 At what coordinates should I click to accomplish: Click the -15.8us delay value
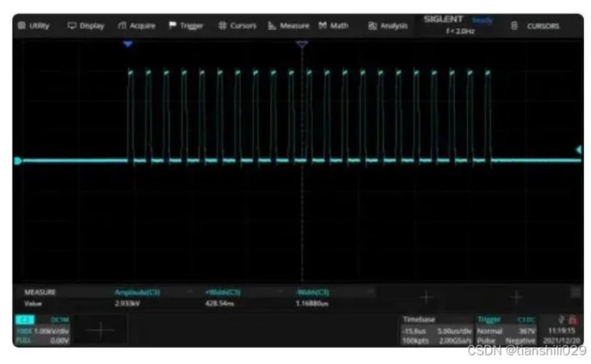pos(414,331)
